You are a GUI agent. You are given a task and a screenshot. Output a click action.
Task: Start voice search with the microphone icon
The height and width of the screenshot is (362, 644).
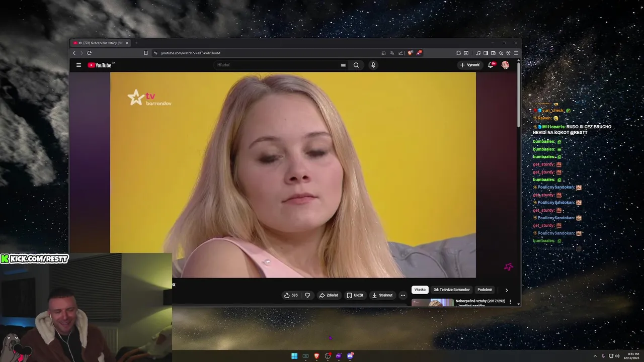[x=373, y=65]
